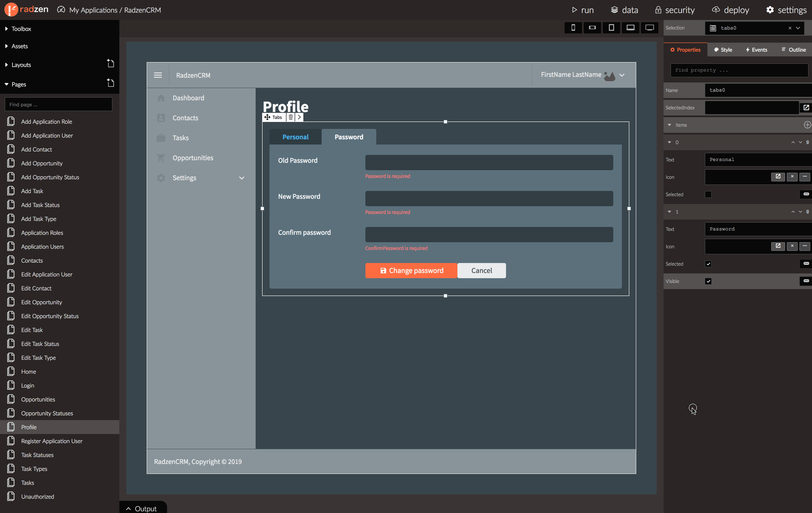Image resolution: width=812 pixels, height=513 pixels.
Task: Toggle the Visible checkbox
Action: pos(708,281)
